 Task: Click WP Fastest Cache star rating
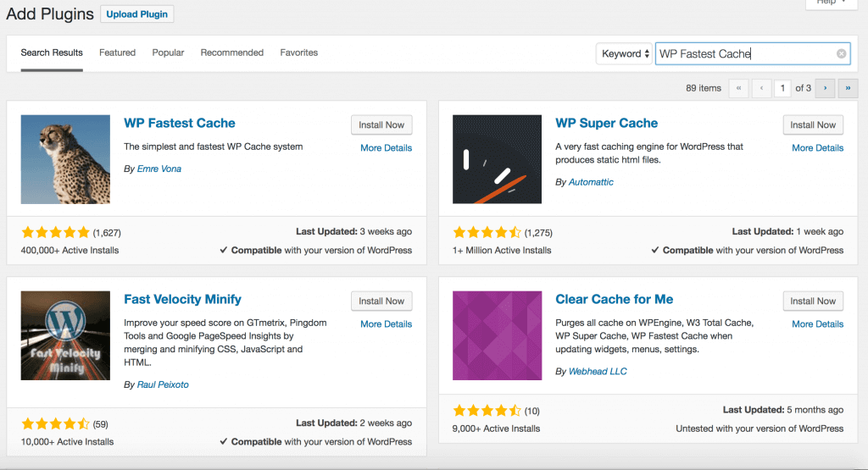pyautogui.click(x=55, y=232)
